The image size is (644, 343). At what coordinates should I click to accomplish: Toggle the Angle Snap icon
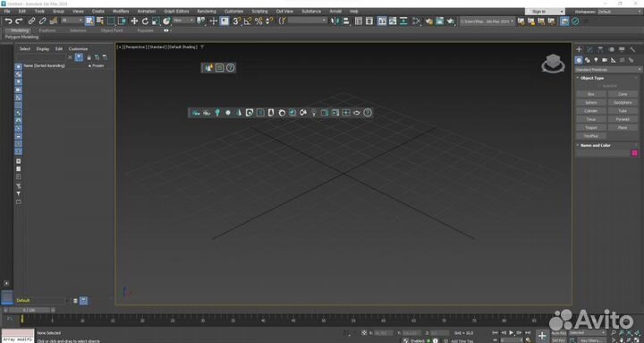tap(247, 21)
